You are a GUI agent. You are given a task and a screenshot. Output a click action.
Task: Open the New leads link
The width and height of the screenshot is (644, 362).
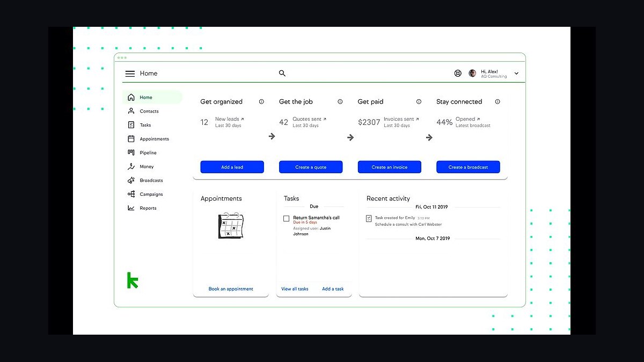230,119
